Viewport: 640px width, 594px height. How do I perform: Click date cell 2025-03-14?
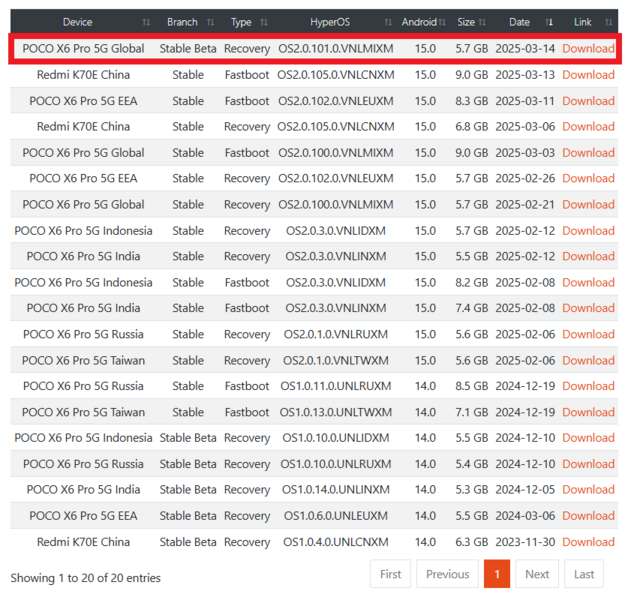coord(525,49)
